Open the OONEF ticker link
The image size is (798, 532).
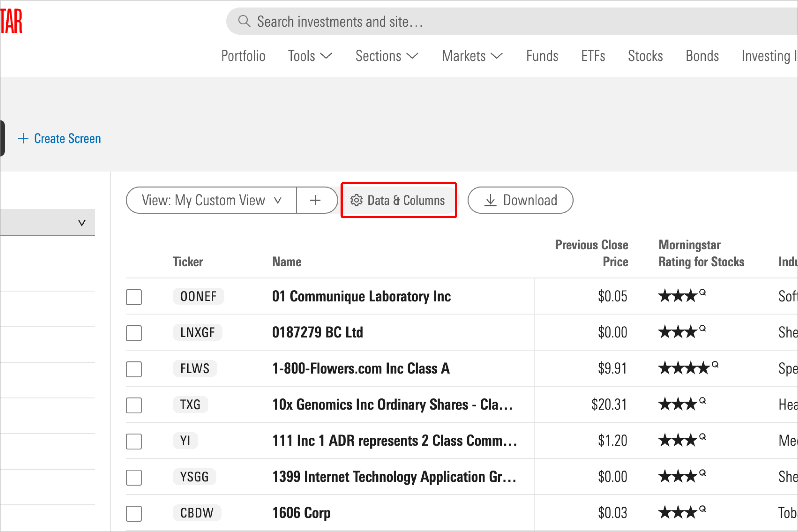(x=198, y=296)
